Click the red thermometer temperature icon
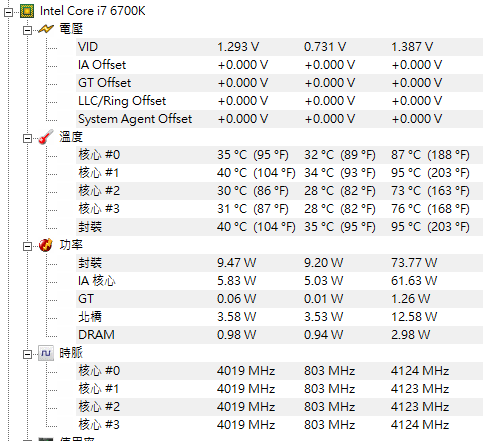Image resolution: width=483 pixels, height=441 pixels. coord(46,137)
